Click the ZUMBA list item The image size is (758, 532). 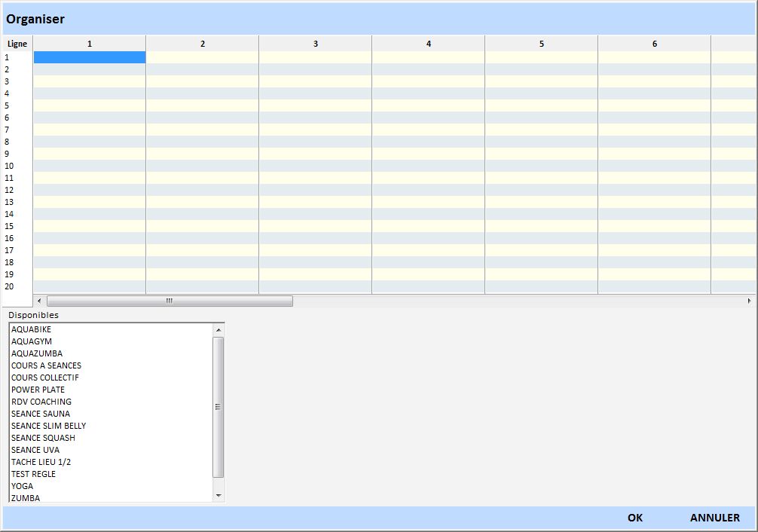[26, 498]
